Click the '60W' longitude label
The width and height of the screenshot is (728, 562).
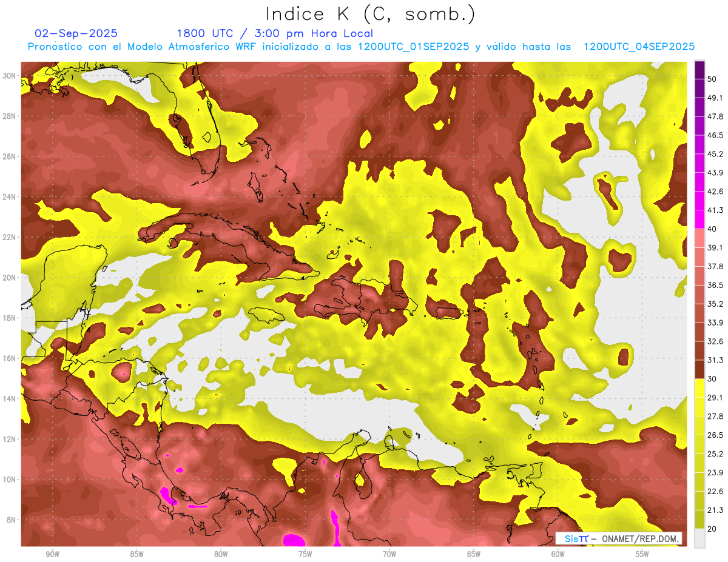click(558, 554)
